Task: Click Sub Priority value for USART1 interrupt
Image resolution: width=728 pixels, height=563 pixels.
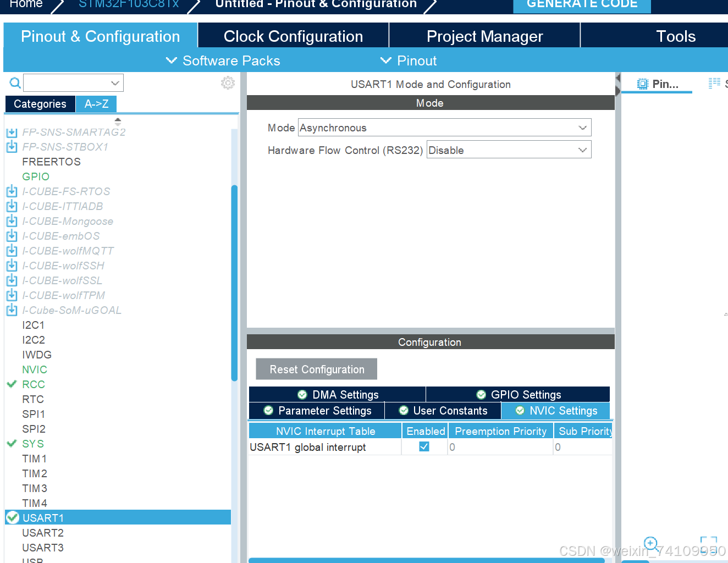Action: 583,447
